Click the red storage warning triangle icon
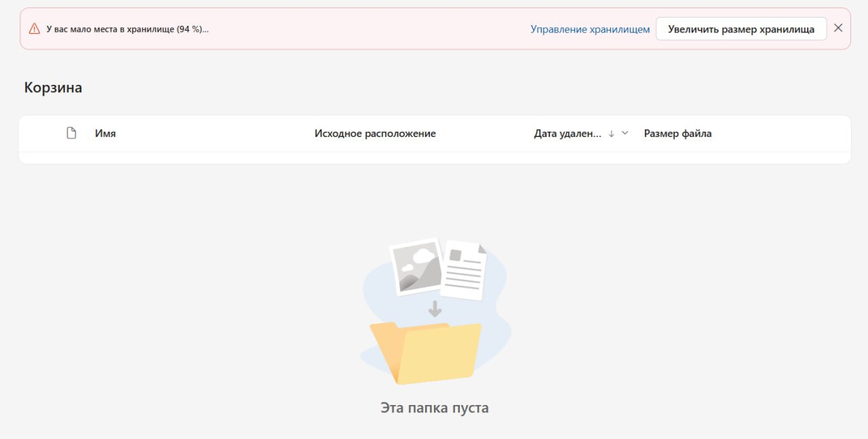This screenshot has height=439, width=868. [x=34, y=29]
